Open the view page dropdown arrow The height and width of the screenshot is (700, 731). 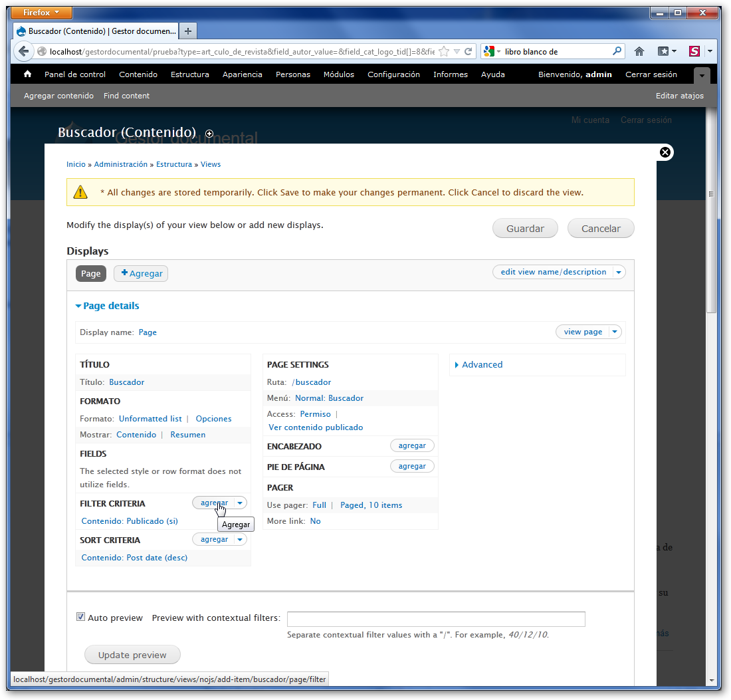click(615, 332)
